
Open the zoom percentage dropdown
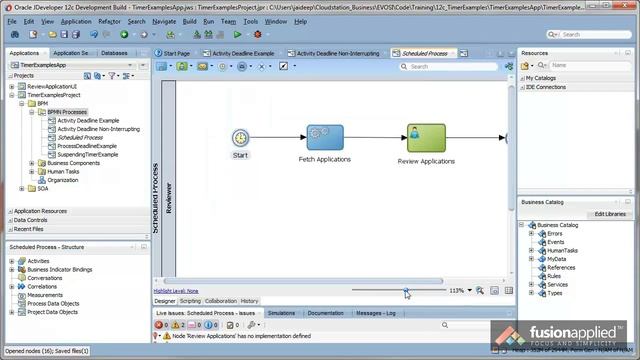pyautogui.click(x=469, y=291)
